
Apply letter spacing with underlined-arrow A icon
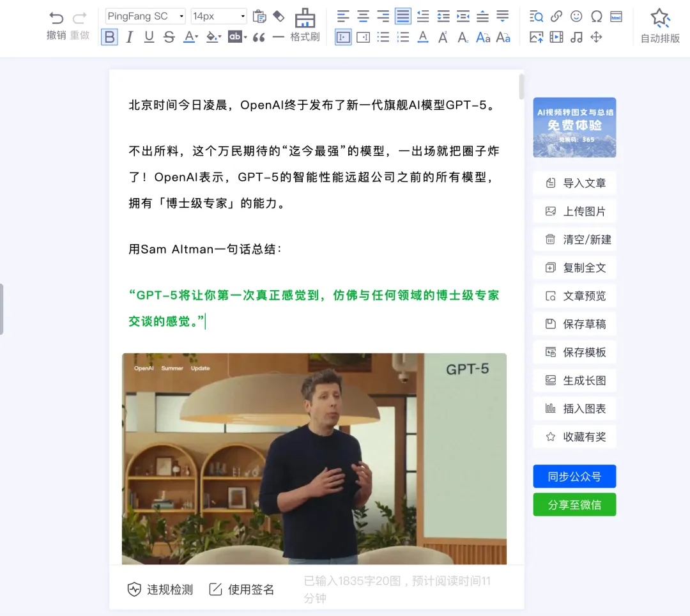[x=423, y=38]
